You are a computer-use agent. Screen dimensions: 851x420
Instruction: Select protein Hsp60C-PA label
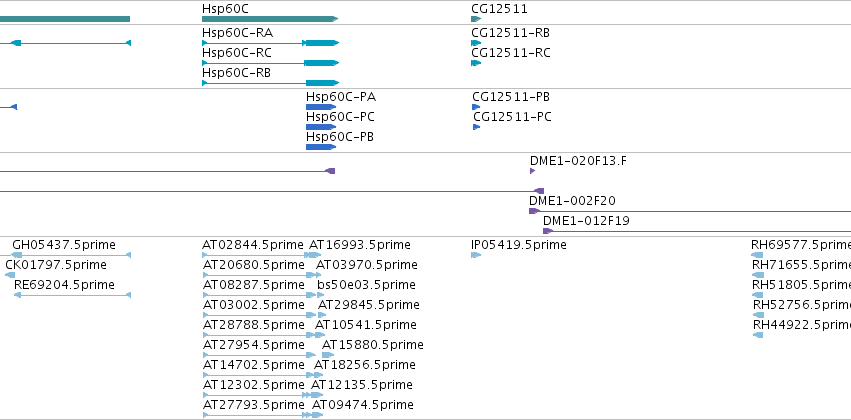(341, 97)
